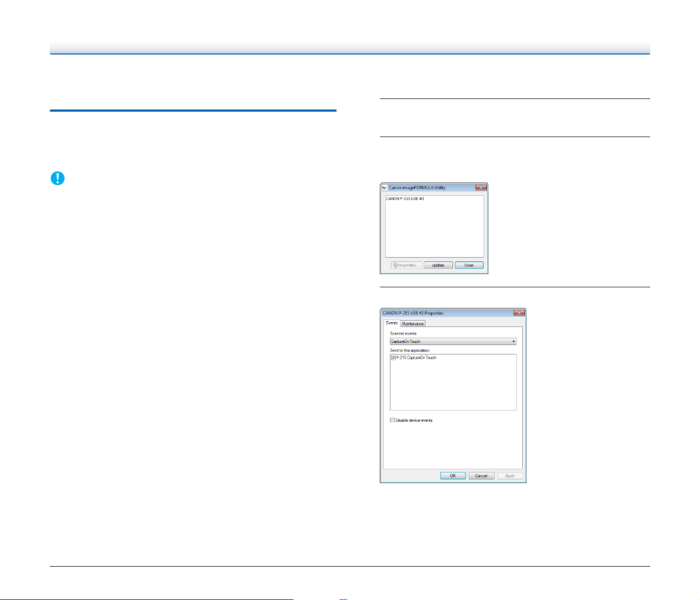
Task: Click Cancel in the Properties dialog
Action: click(x=481, y=476)
